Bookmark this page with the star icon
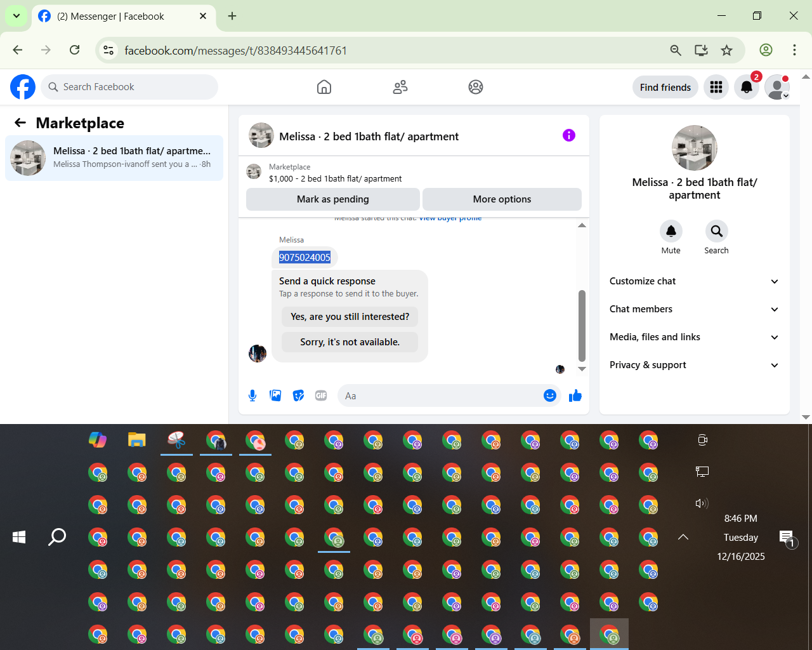This screenshot has width=812, height=650. point(727,50)
